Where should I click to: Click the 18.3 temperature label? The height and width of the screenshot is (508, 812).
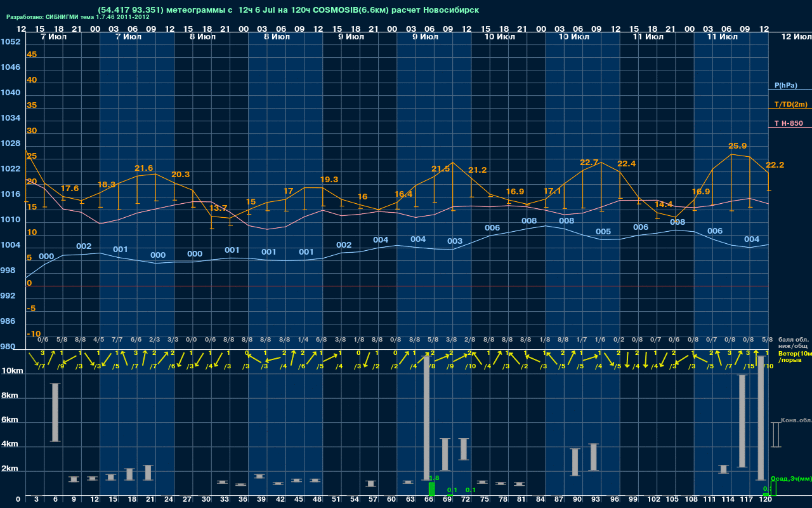(107, 185)
